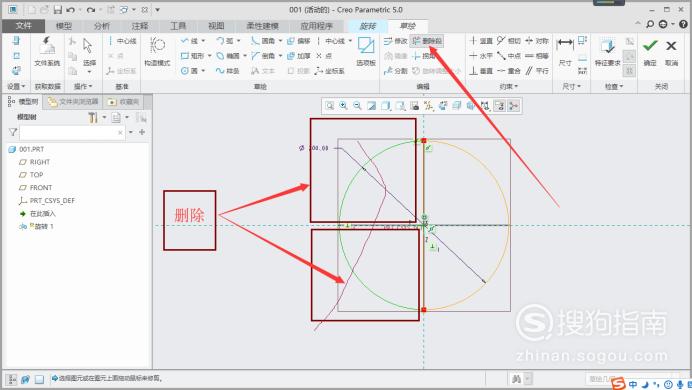Activate 构造模式 (Construction Mode)
This screenshot has width=692, height=390.
[x=157, y=52]
